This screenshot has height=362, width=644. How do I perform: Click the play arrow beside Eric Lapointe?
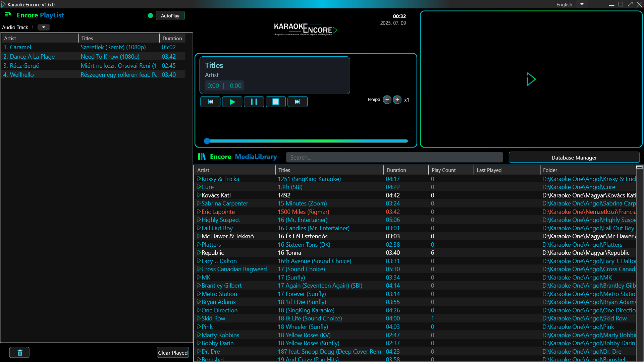(x=199, y=212)
